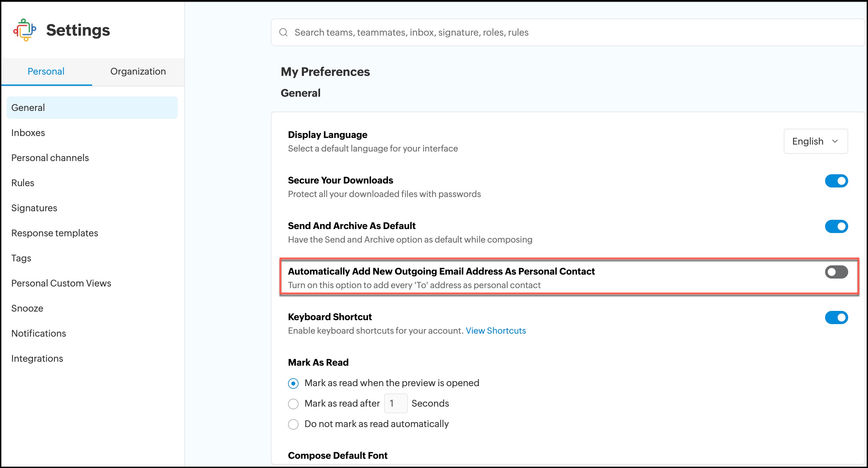Screen dimensions: 868x468
Task: Expand the English language dropdown
Action: [x=815, y=141]
